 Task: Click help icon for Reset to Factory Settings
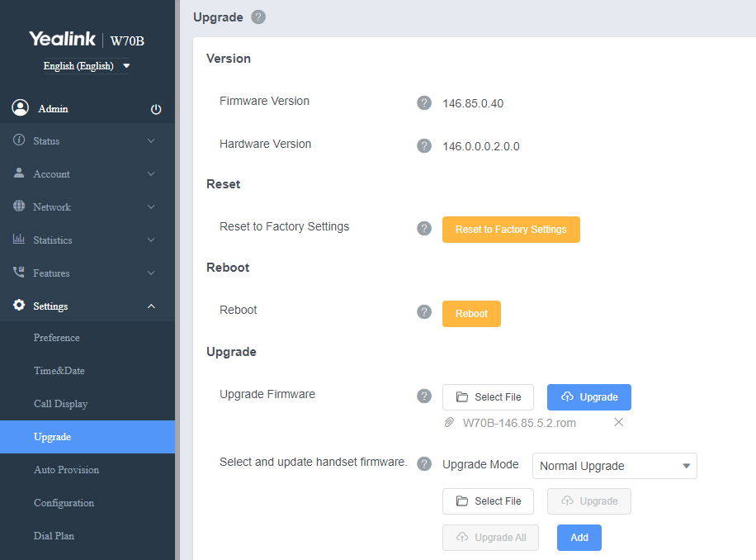[x=424, y=229]
